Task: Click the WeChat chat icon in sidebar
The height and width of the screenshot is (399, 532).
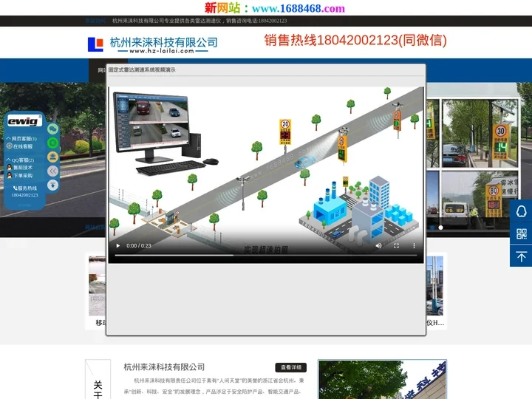Action: pos(52,129)
